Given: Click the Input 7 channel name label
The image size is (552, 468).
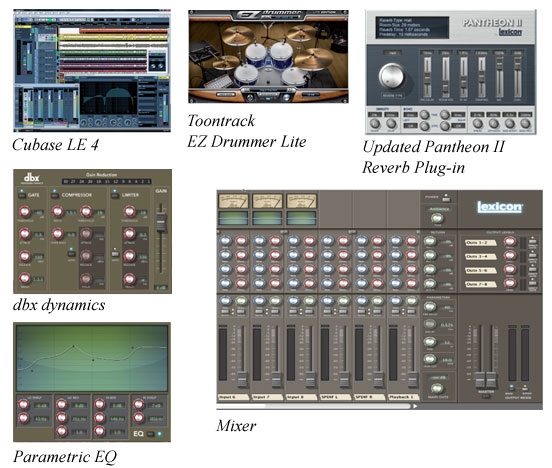Looking at the screenshot, I should (x=267, y=397).
